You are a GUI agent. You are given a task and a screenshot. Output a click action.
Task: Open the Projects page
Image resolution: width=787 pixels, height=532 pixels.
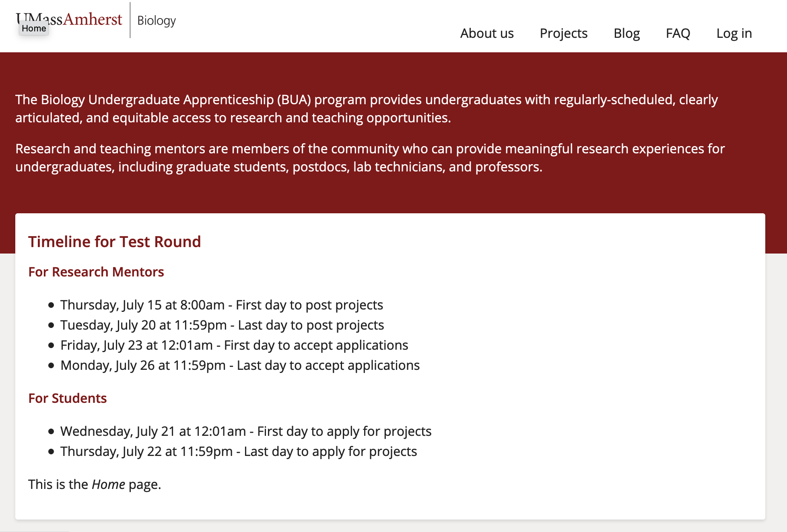pos(563,33)
